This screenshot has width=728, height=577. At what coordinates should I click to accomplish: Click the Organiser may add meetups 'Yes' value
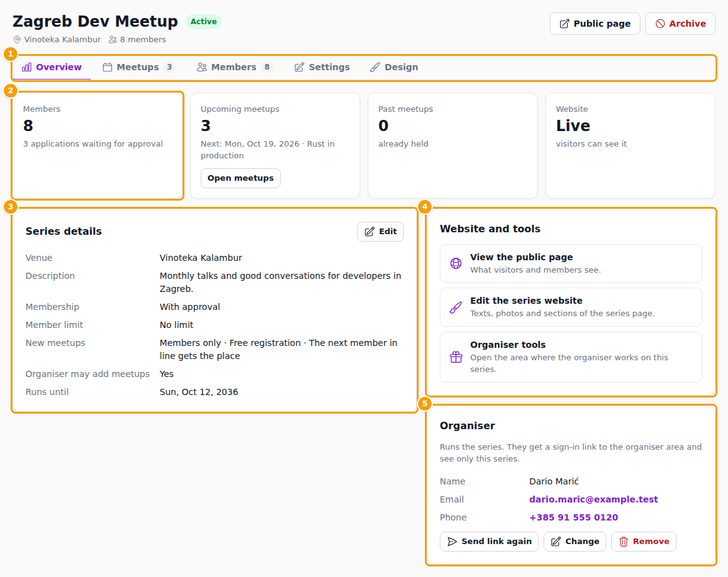click(x=166, y=374)
